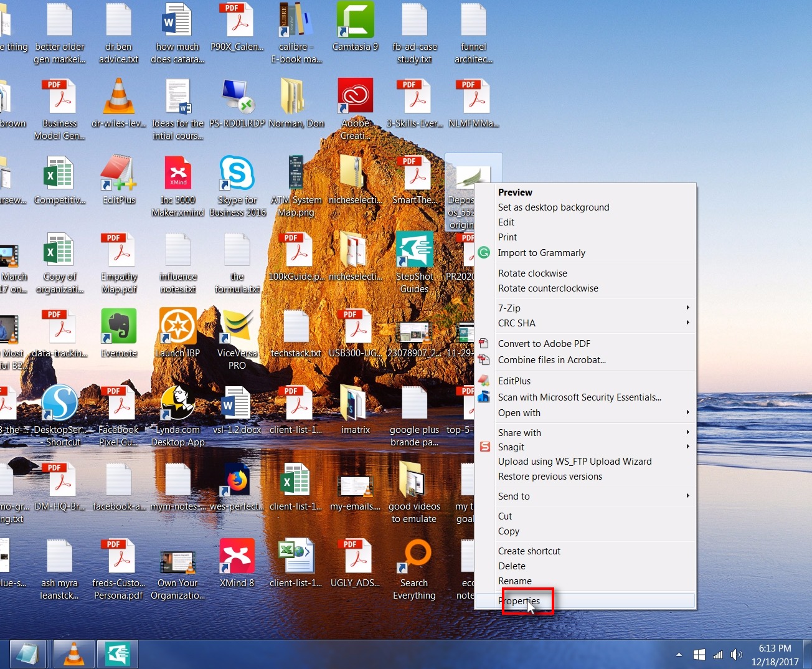812x669 pixels.
Task: Open the volume control in system tray
Action: click(x=737, y=655)
